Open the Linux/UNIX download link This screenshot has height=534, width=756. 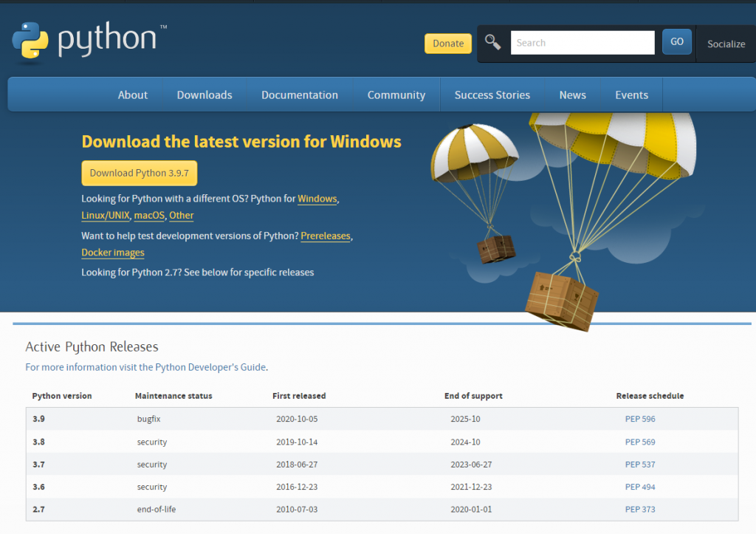coord(106,216)
